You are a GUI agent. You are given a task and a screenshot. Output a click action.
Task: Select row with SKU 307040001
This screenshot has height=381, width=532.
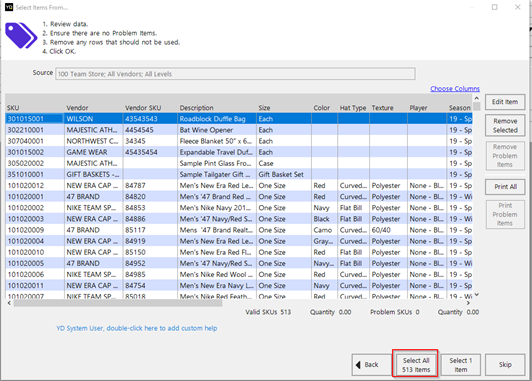pyautogui.click(x=239, y=141)
